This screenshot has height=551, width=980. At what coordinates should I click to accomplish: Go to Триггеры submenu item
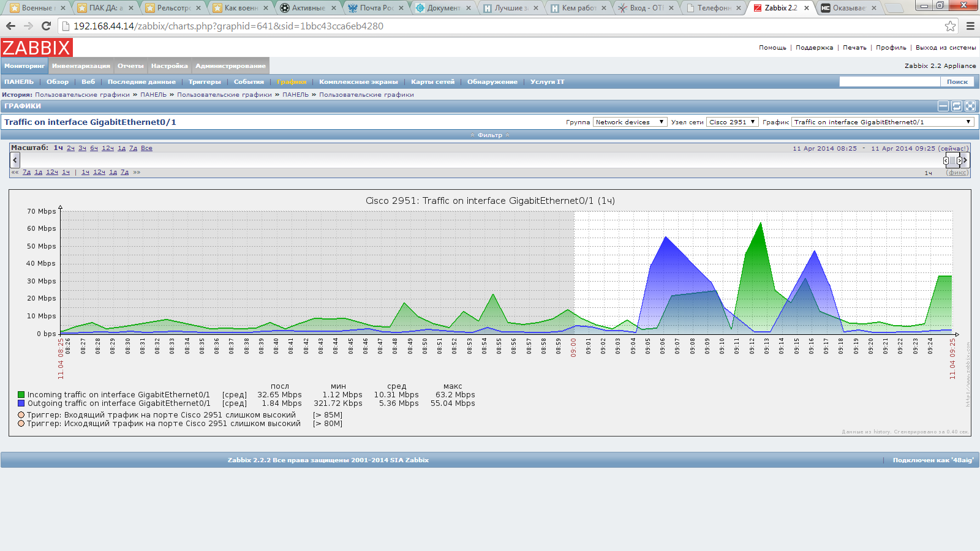point(205,81)
